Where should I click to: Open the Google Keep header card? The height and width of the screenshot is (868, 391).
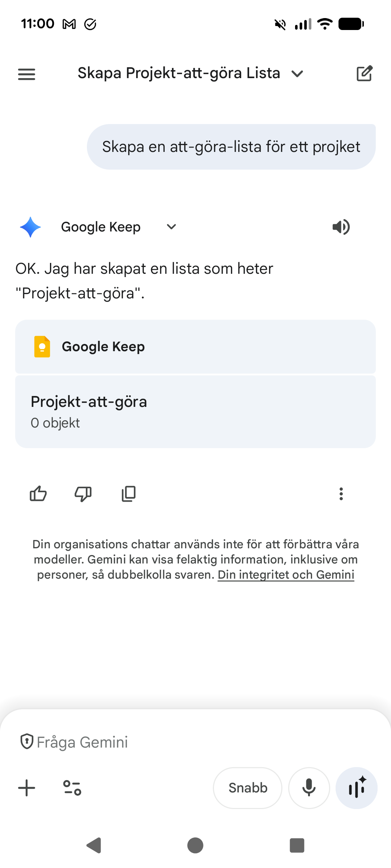(x=195, y=346)
